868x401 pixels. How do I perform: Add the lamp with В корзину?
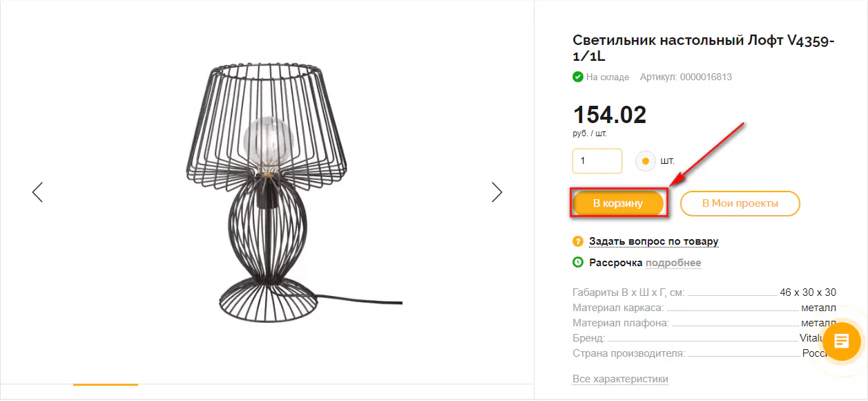click(x=618, y=203)
